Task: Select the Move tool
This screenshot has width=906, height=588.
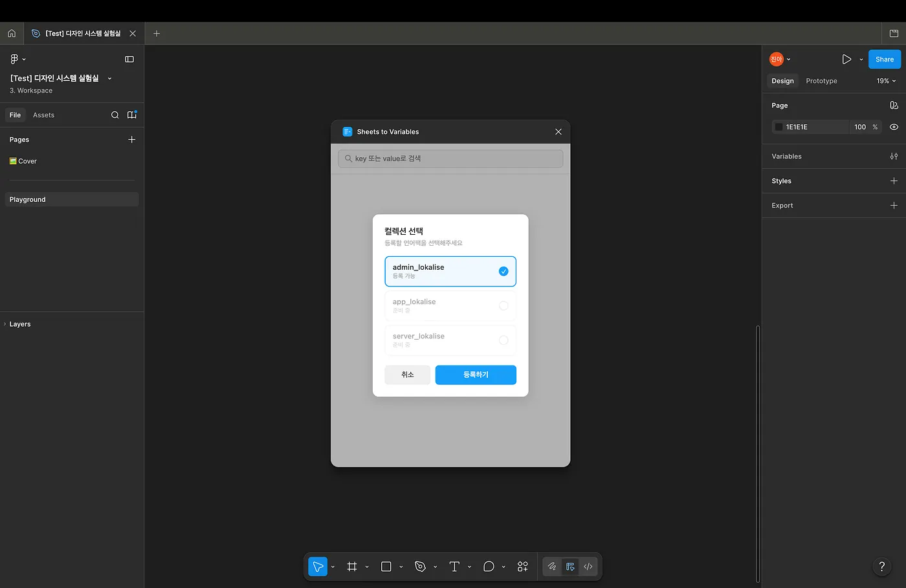Action: (x=318, y=567)
